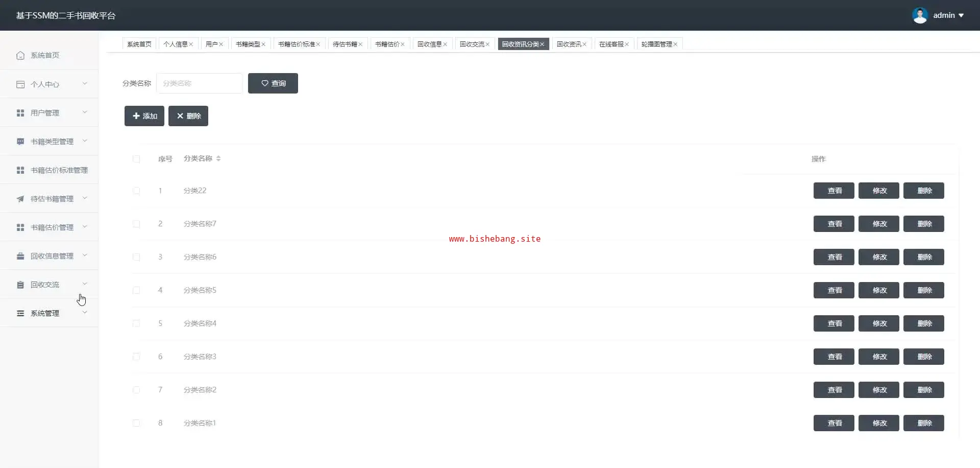Click the 操作 column header
Viewport: 980px width, 468px height.
pos(819,159)
